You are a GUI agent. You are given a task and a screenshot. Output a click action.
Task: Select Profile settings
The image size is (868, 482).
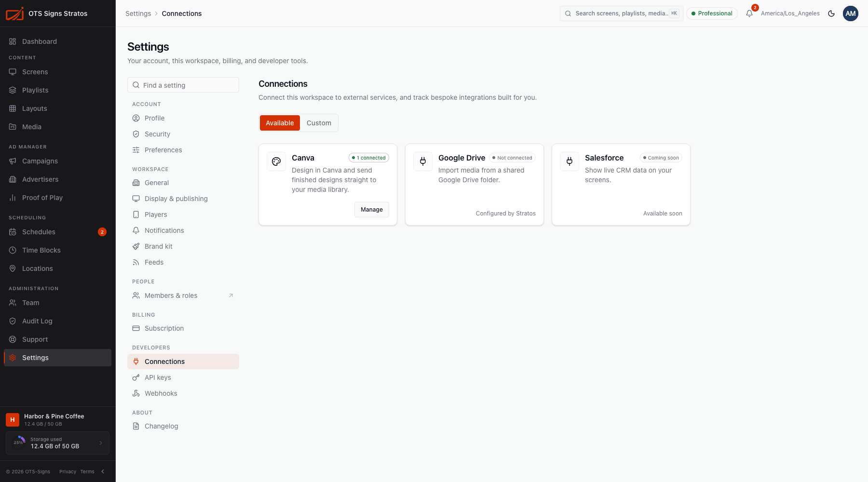pos(183,118)
